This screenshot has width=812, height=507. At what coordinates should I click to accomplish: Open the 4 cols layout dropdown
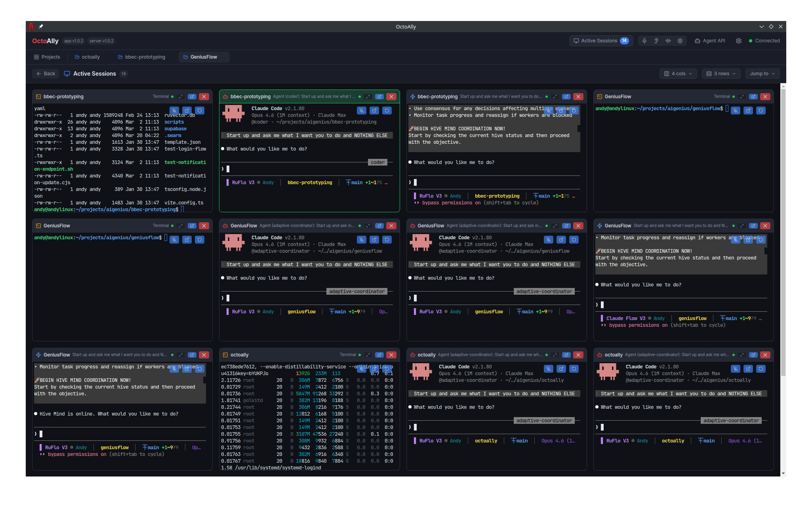678,74
